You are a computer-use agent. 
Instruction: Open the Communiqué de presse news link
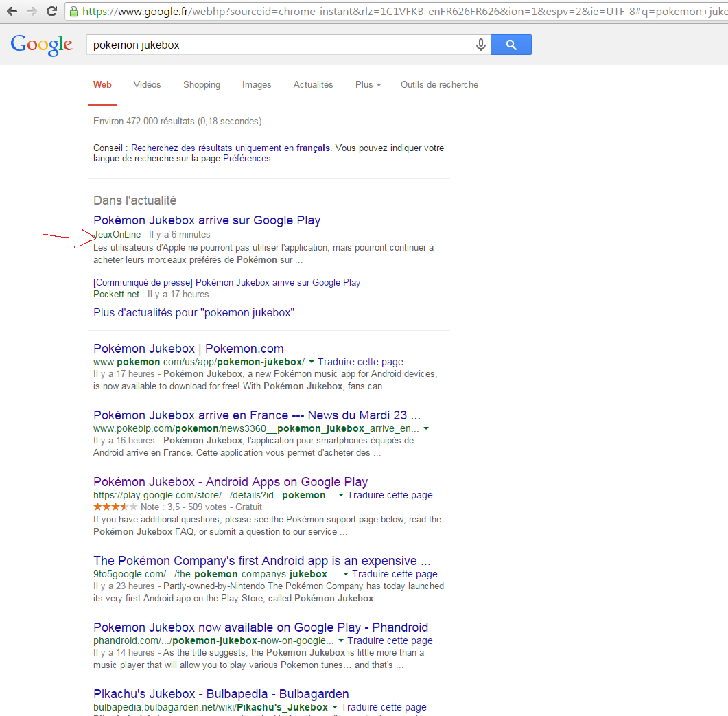[226, 283]
